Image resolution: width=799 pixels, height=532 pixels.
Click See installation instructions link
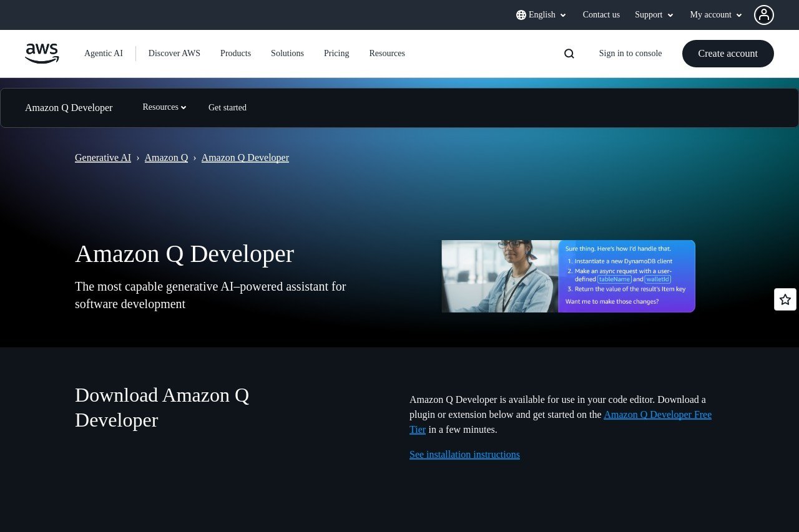[x=464, y=455]
